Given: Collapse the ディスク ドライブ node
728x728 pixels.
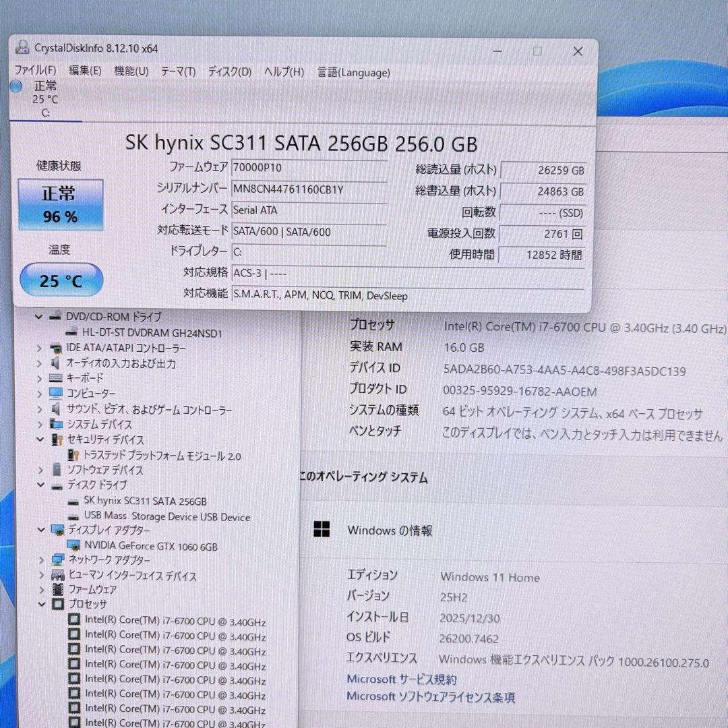Looking at the screenshot, I should point(41,485).
